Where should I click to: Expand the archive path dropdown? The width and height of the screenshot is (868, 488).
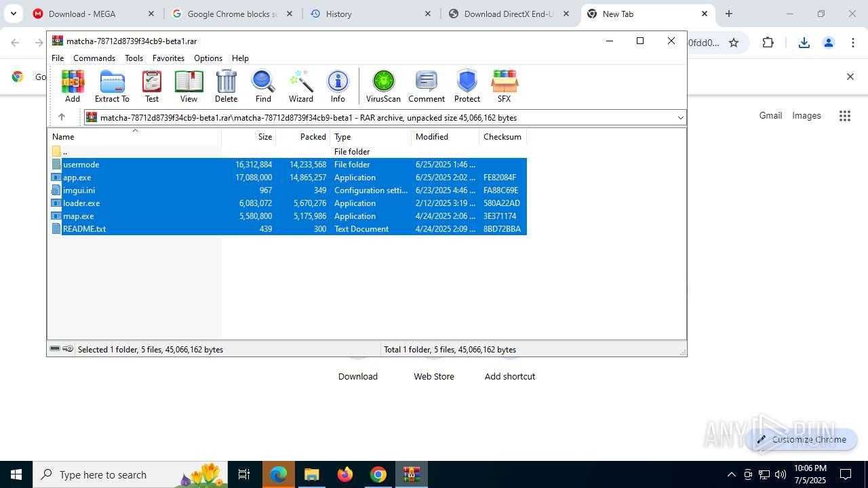click(680, 118)
